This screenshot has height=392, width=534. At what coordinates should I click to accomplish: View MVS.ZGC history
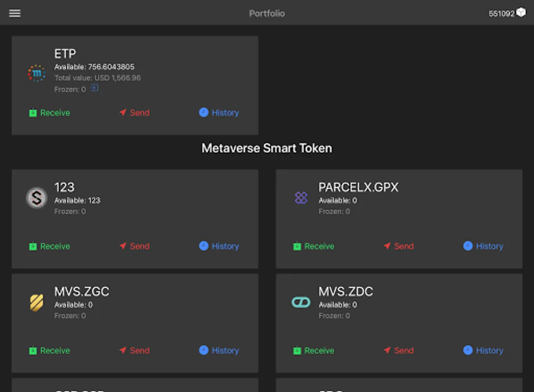coord(219,351)
